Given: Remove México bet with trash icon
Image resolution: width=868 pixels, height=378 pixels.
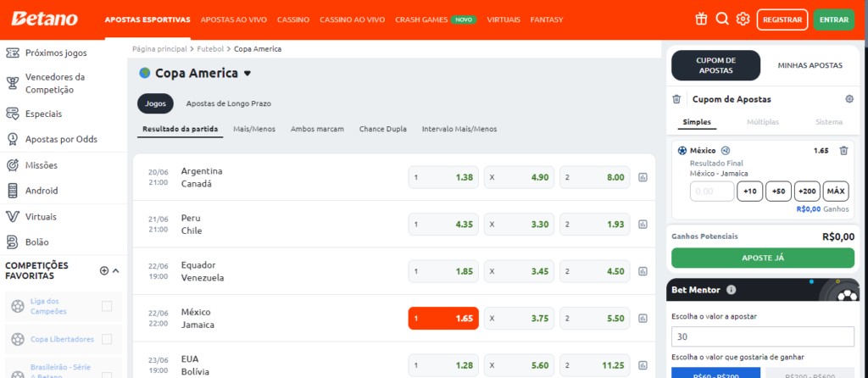Looking at the screenshot, I should [x=843, y=151].
